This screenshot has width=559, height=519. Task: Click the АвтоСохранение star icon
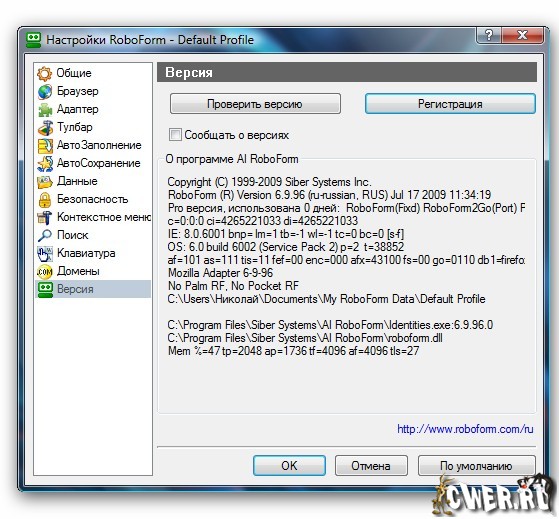click(45, 164)
